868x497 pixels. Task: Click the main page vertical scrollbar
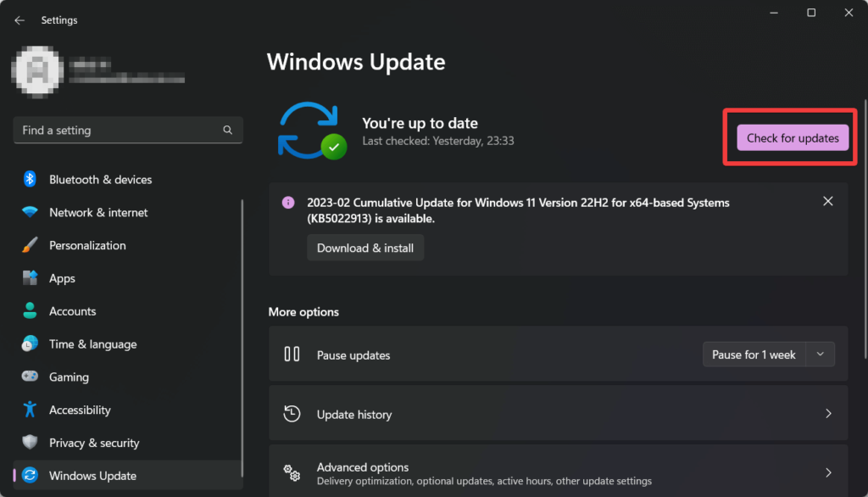tap(865, 229)
